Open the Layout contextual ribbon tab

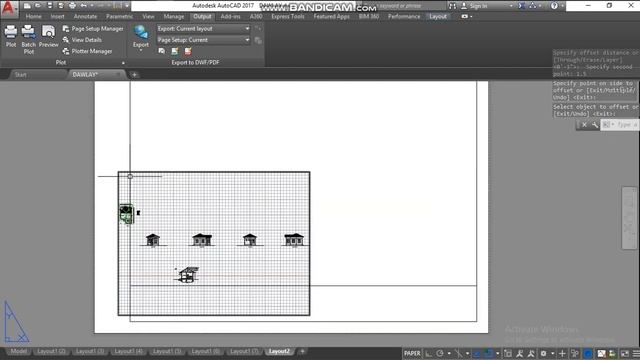(438, 17)
